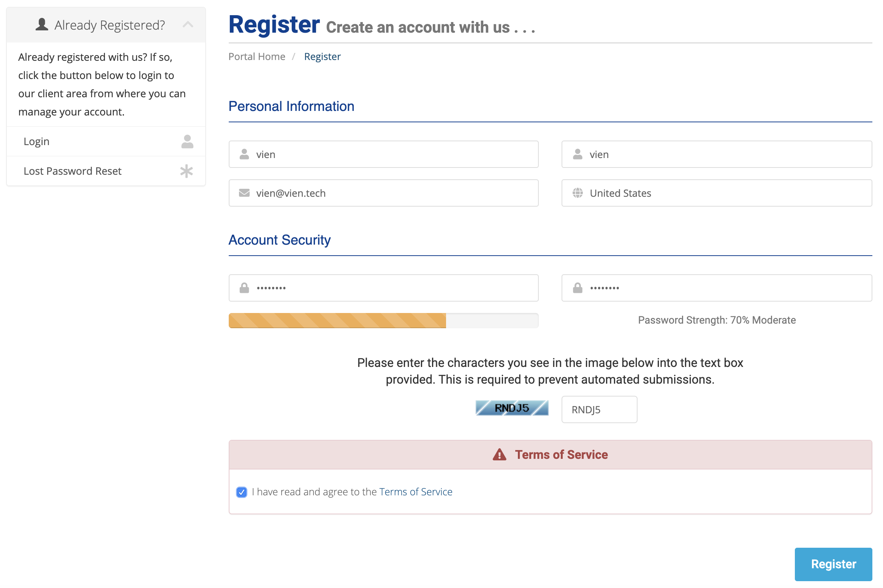883x588 pixels.
Task: Open the United States country dropdown
Action: click(717, 193)
